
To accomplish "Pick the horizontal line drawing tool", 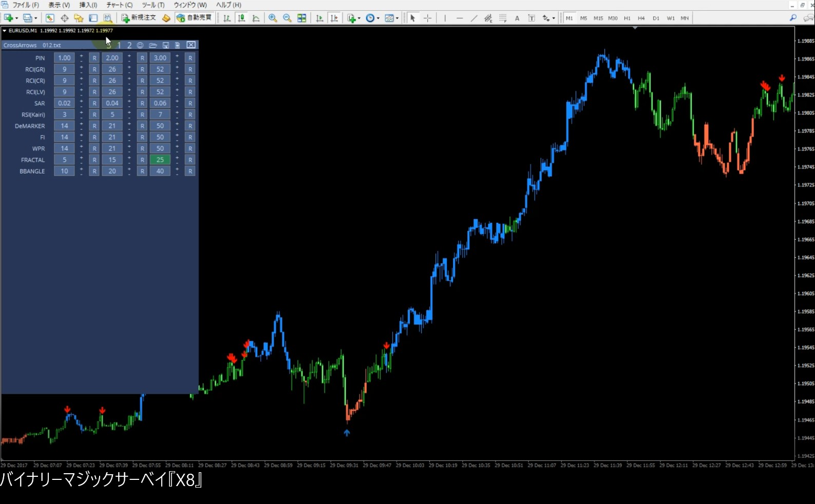I will click(459, 18).
